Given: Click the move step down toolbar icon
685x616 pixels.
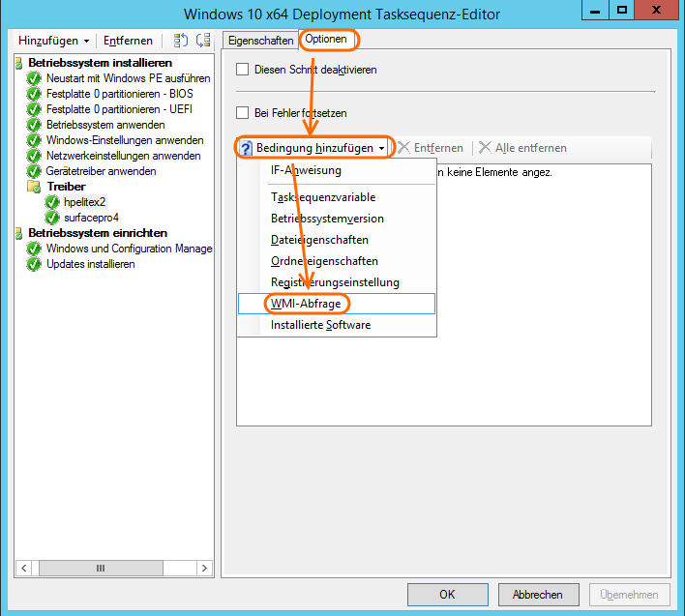Looking at the screenshot, I should [x=202, y=41].
